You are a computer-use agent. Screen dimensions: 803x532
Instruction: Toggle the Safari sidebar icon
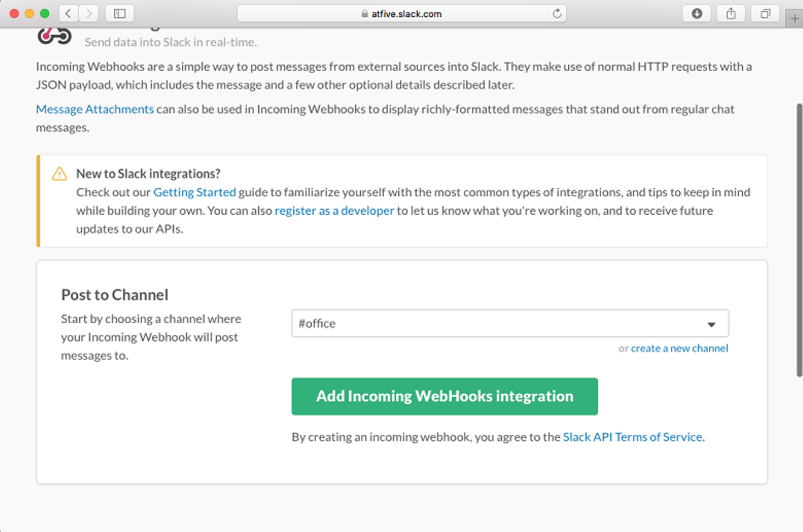click(119, 13)
